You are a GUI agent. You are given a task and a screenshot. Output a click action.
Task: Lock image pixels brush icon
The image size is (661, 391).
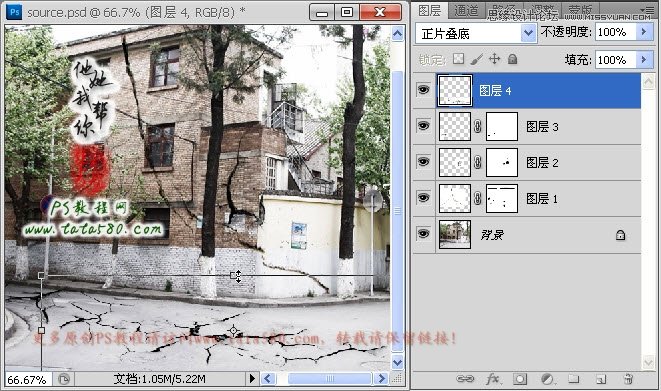[x=476, y=59]
